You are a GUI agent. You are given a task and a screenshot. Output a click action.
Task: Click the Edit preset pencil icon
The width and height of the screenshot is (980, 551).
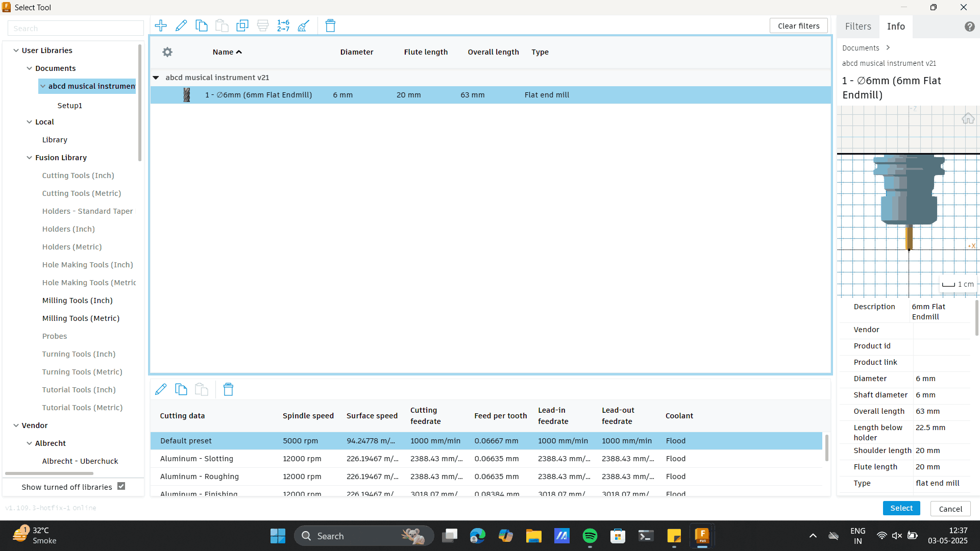161,389
